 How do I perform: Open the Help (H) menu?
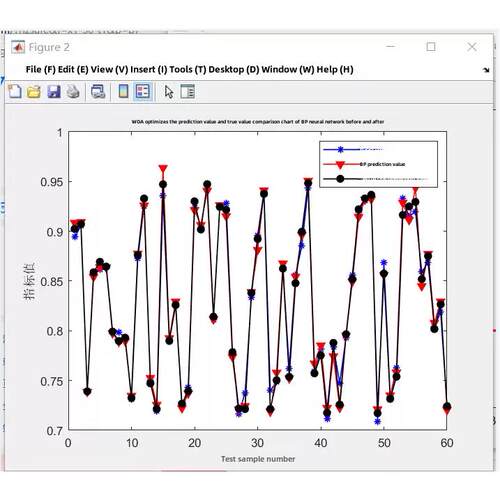pos(335,69)
